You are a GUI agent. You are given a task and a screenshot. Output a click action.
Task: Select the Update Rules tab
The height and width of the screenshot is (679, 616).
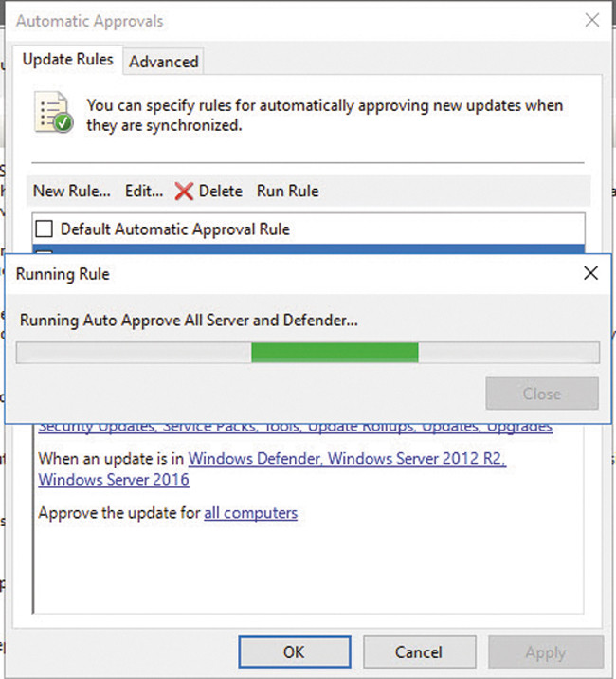(x=67, y=60)
